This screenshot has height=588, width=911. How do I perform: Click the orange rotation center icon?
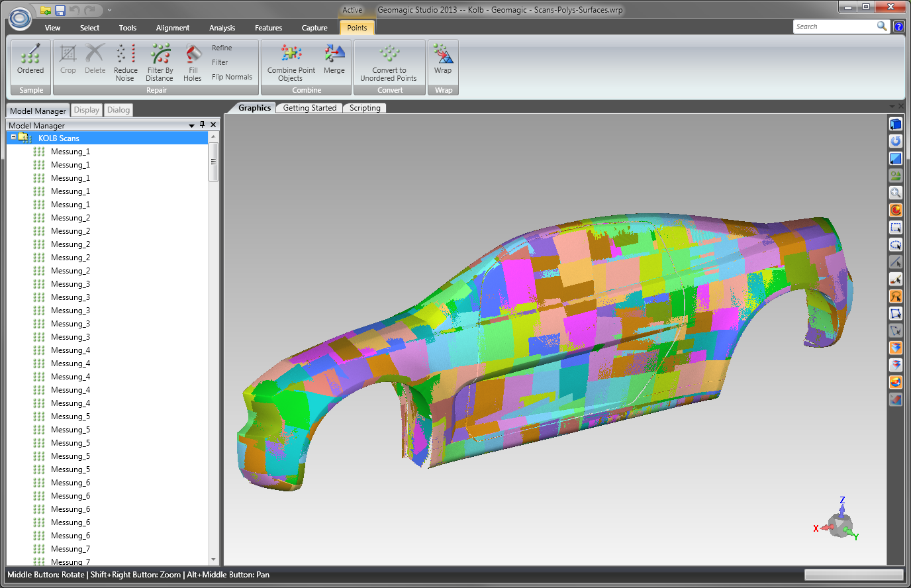pos(896,210)
